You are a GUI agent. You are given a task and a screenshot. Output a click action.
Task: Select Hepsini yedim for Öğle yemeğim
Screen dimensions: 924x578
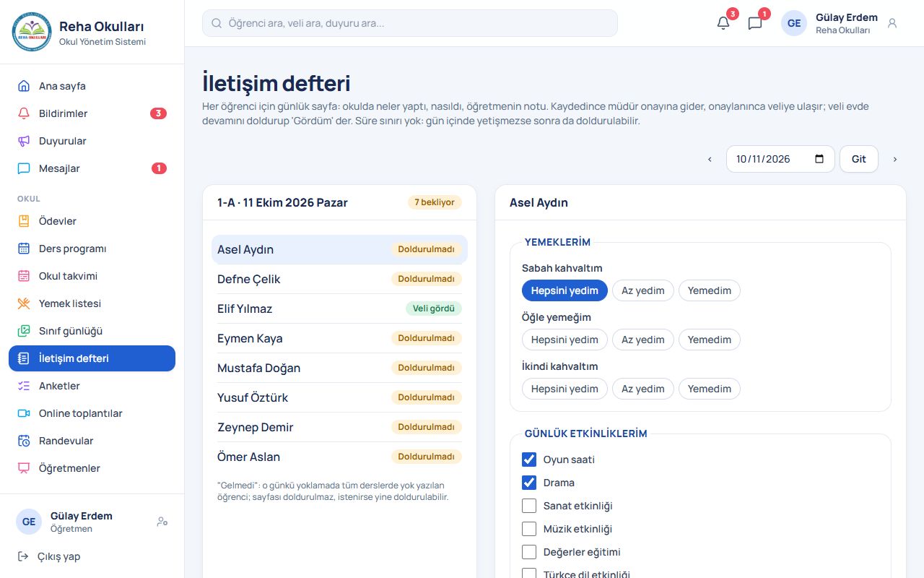[x=565, y=340]
